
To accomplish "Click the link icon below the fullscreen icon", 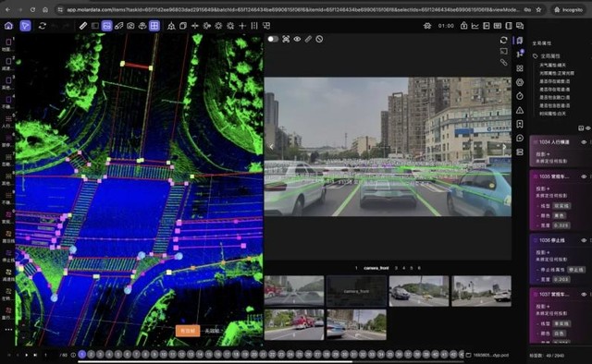I will pos(503,62).
